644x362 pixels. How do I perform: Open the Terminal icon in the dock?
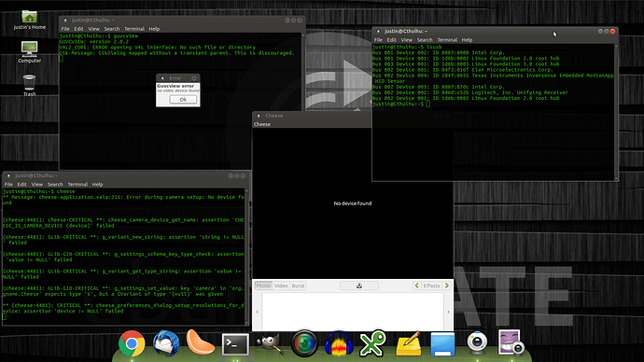tap(235, 344)
